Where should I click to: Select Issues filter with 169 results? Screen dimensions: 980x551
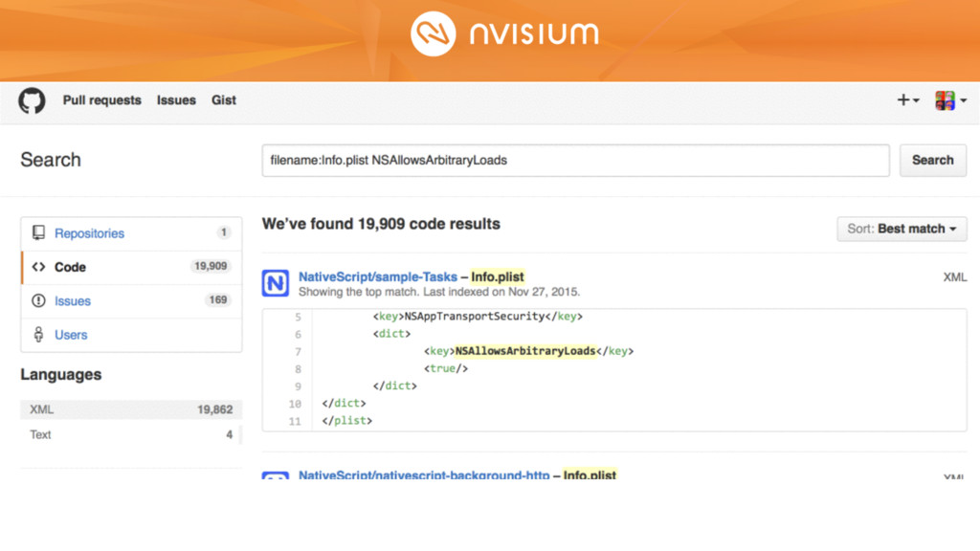point(131,301)
